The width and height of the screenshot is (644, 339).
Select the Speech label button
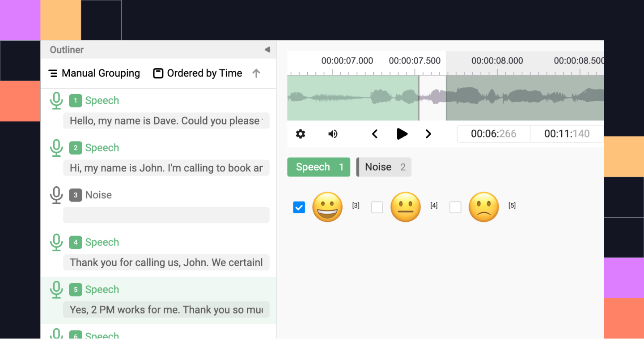pos(318,167)
